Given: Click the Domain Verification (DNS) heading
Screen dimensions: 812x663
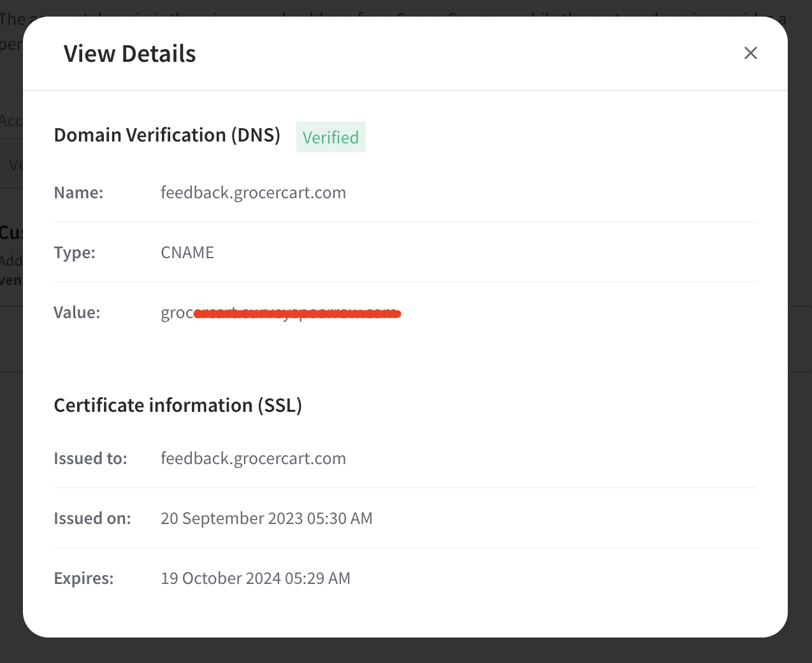Looking at the screenshot, I should click(167, 135).
